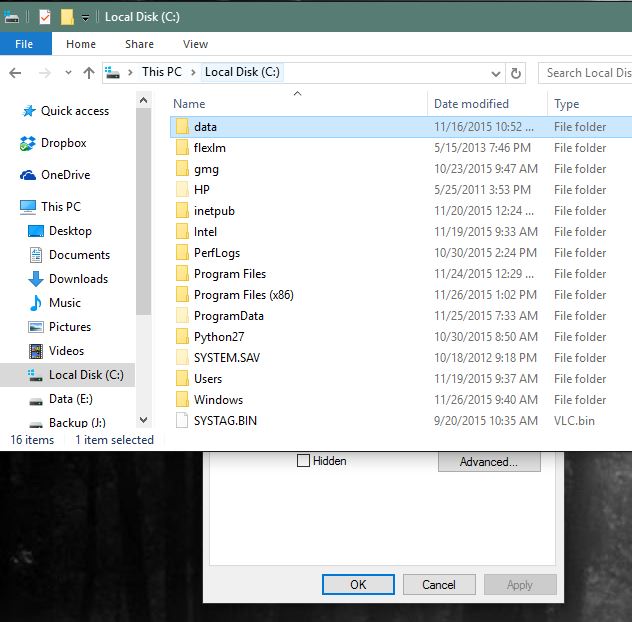Select the Intel folder icon

coord(182,231)
